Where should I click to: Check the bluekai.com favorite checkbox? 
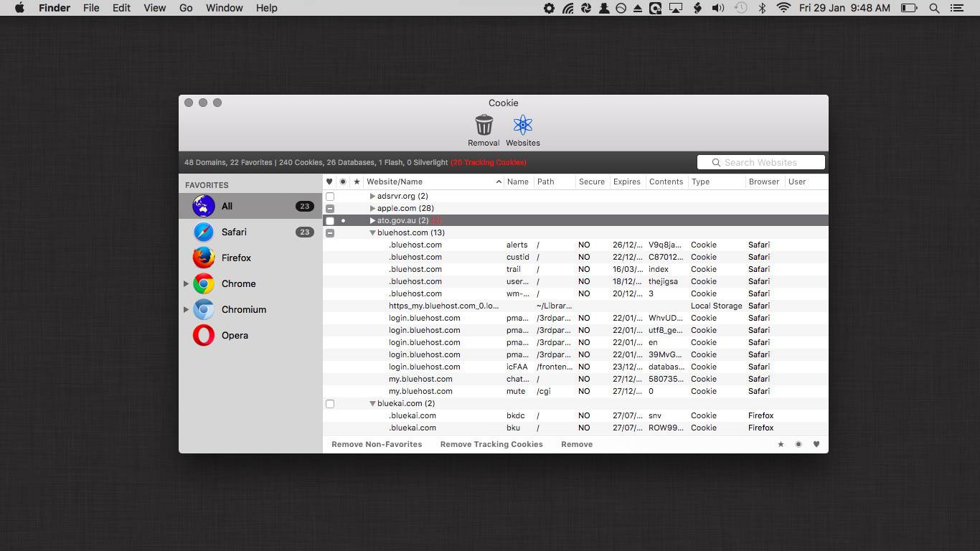(330, 403)
